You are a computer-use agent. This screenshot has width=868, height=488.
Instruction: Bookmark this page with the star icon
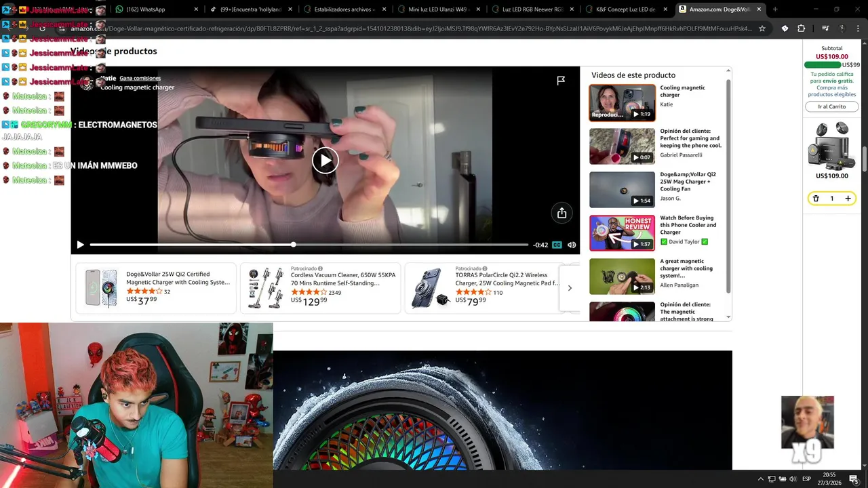[x=762, y=28]
